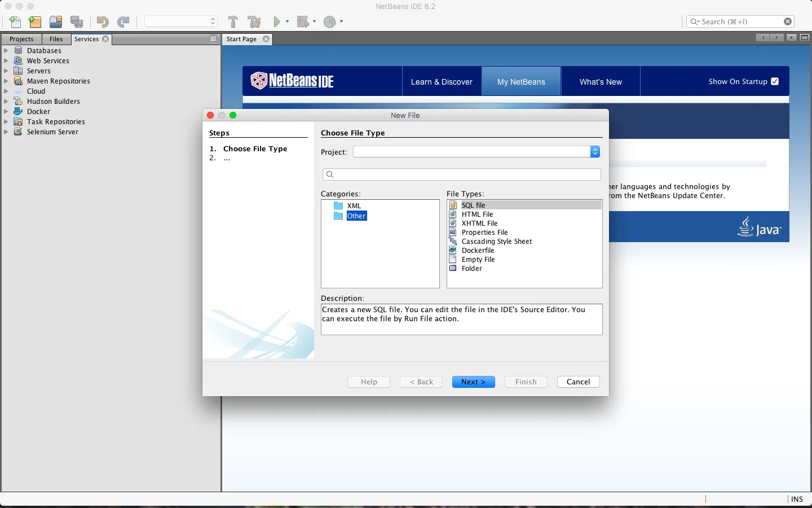Screen dimensions: 812x508
Task: Click the Redo arrow in the toolbar
Action: [123, 21]
